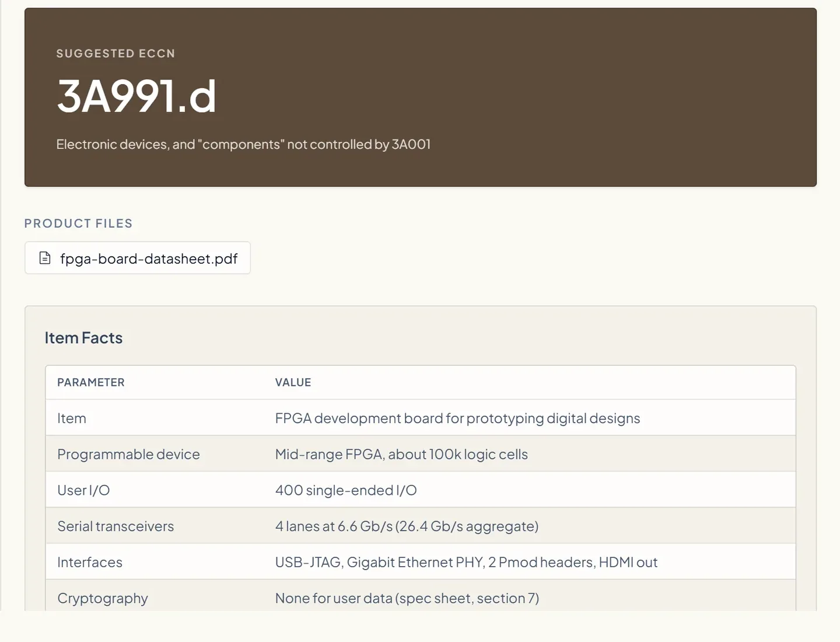Image resolution: width=840 pixels, height=642 pixels.
Task: Select the 'User I/O' parameter cell
Action: coord(83,490)
